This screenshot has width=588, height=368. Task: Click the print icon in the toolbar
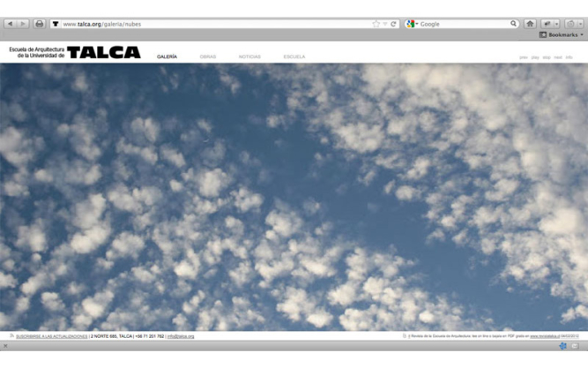click(x=40, y=24)
